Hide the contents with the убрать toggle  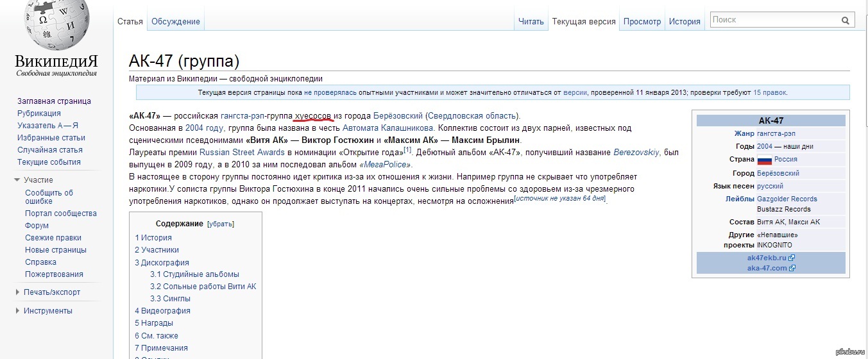click(x=220, y=224)
